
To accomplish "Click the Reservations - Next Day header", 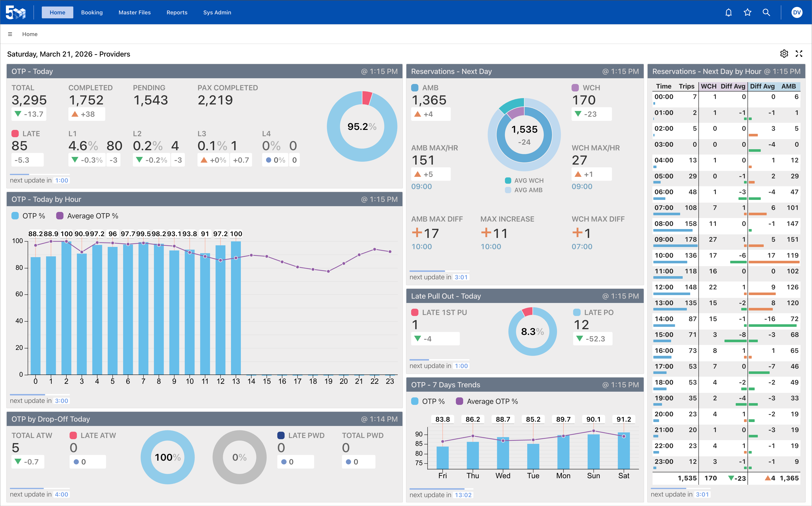I will (x=525, y=71).
